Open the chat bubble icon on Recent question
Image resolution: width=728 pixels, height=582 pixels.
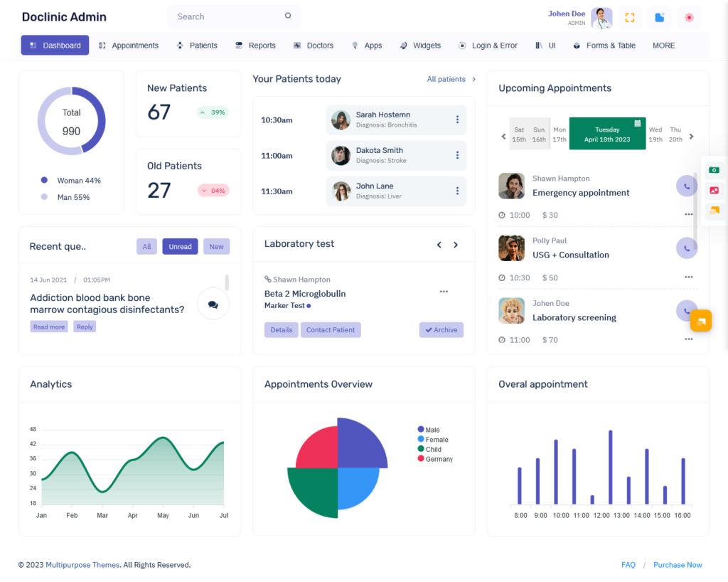[x=213, y=305]
